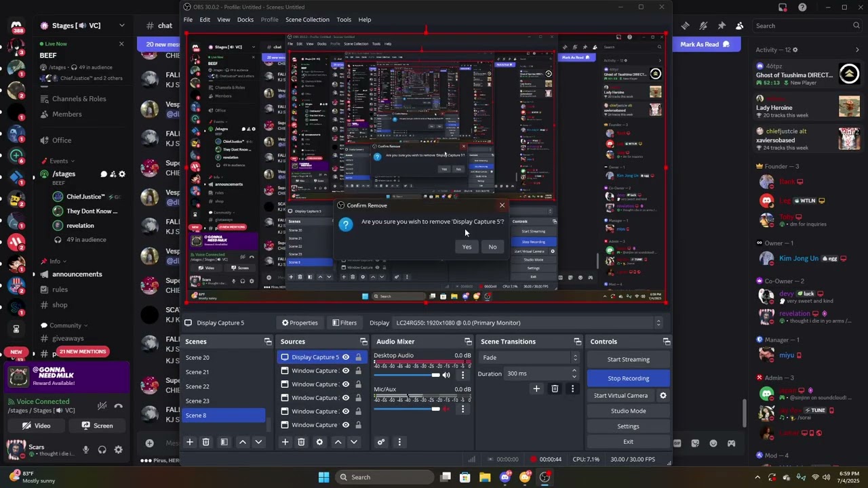
Task: Cancel removal with No button
Action: point(492,247)
